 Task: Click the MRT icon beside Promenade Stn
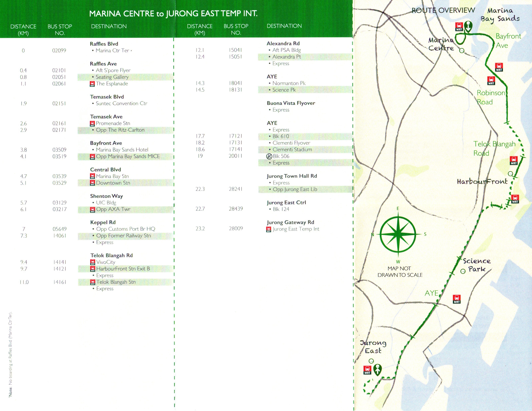(92, 123)
